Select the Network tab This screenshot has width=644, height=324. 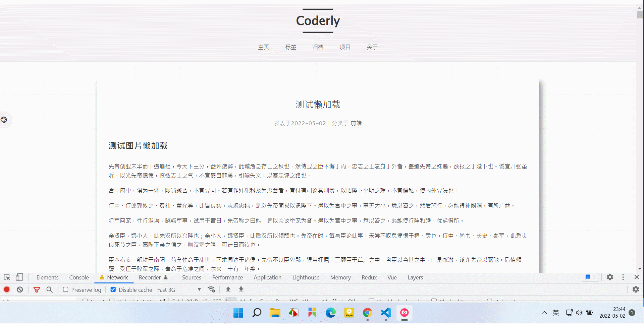pos(114,277)
